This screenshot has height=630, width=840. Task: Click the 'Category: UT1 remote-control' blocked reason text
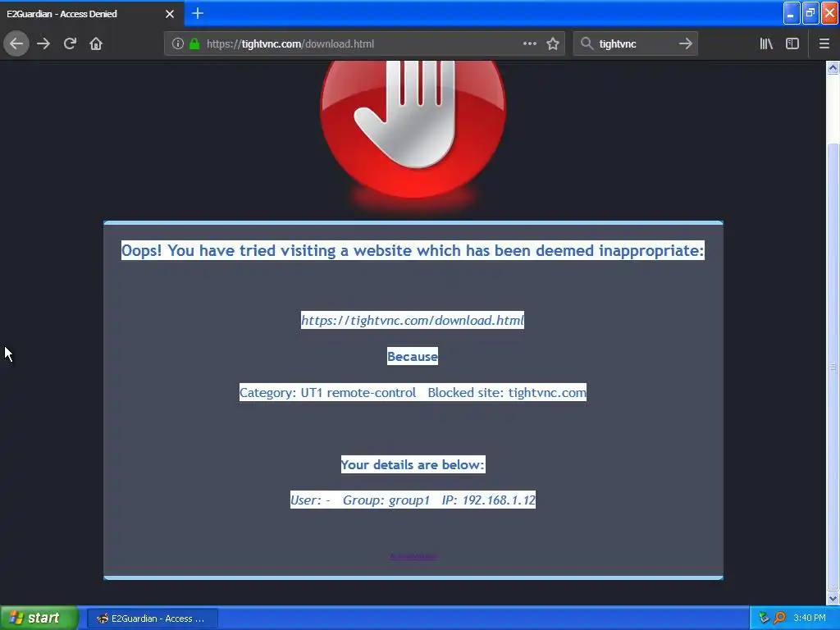tap(328, 393)
